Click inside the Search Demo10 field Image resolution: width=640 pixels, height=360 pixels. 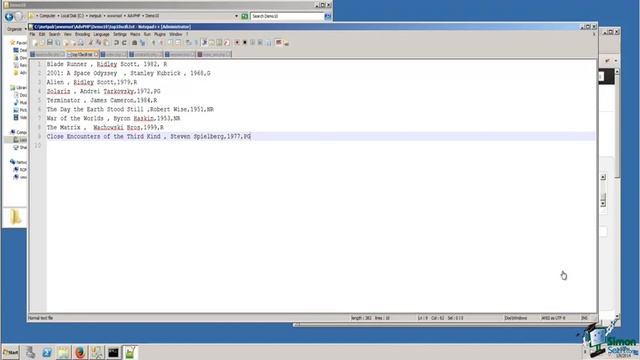pos(287,16)
